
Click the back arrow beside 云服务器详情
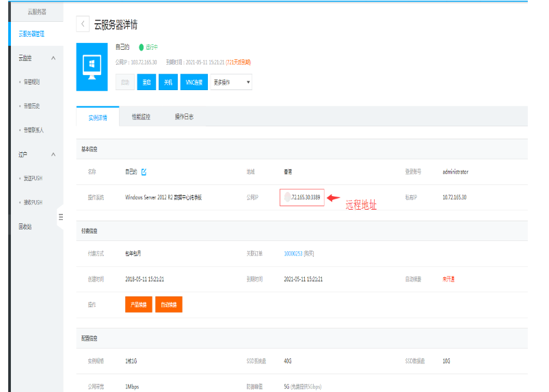[x=83, y=25]
